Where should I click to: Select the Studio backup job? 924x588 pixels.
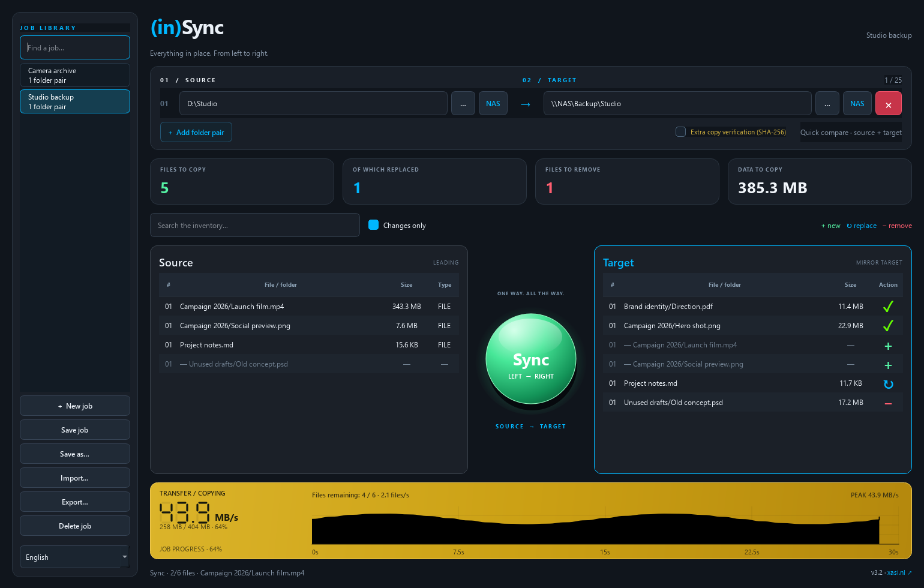click(75, 101)
